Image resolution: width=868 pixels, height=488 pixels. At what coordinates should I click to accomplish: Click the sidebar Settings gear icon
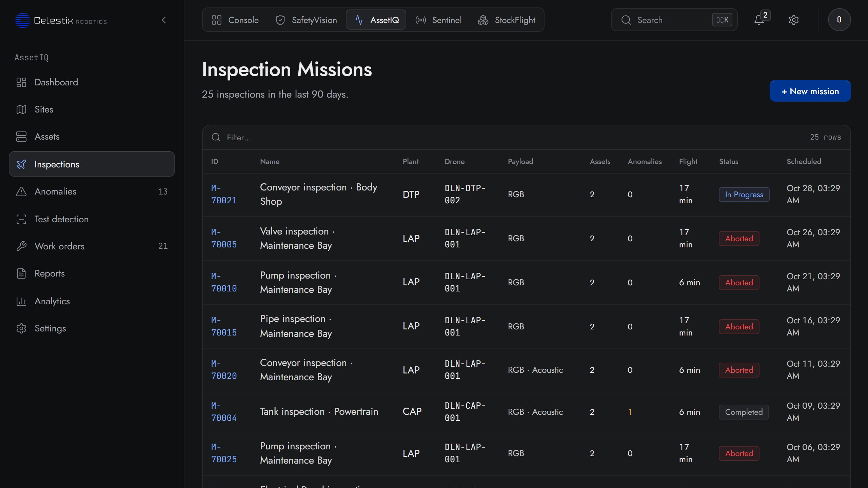tap(21, 328)
